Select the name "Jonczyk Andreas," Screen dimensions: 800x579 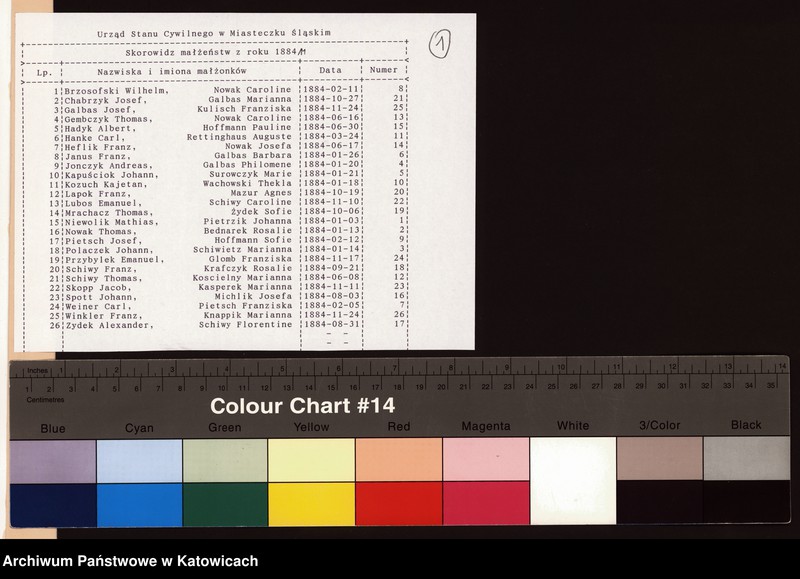tap(109, 166)
